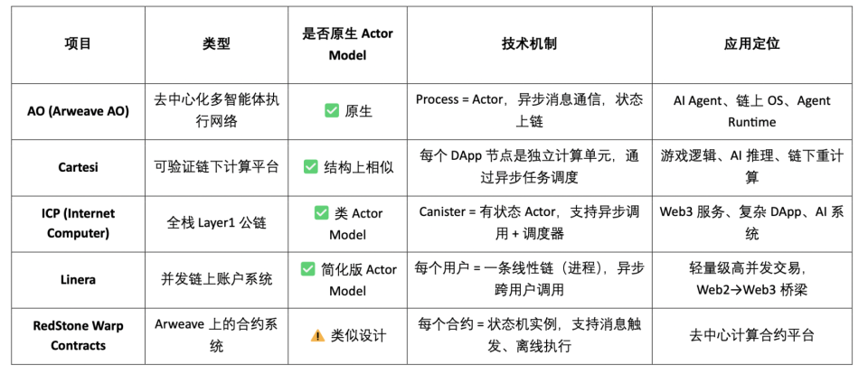Click the checkmark before 简化版 Actor Model
868x374 pixels.
click(x=307, y=269)
